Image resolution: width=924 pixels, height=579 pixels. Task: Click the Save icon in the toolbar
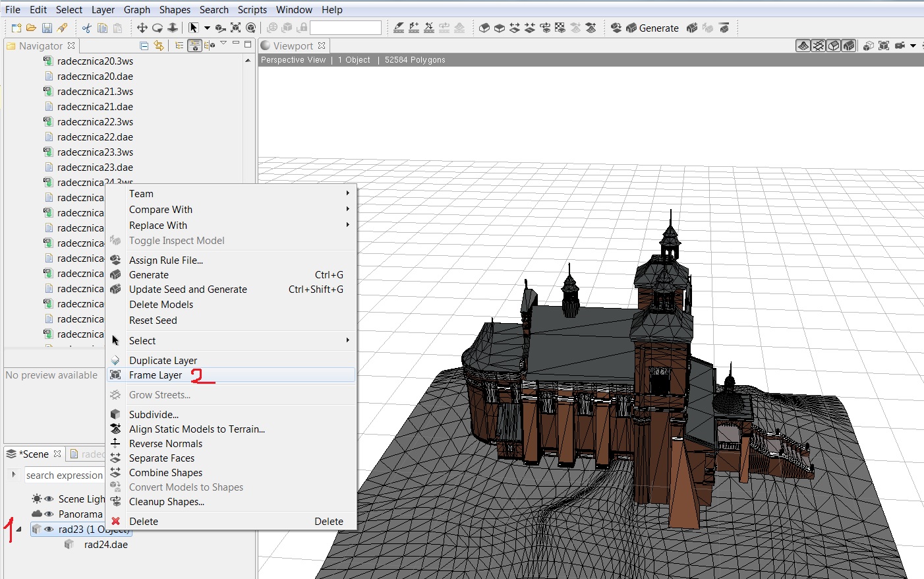[47, 28]
